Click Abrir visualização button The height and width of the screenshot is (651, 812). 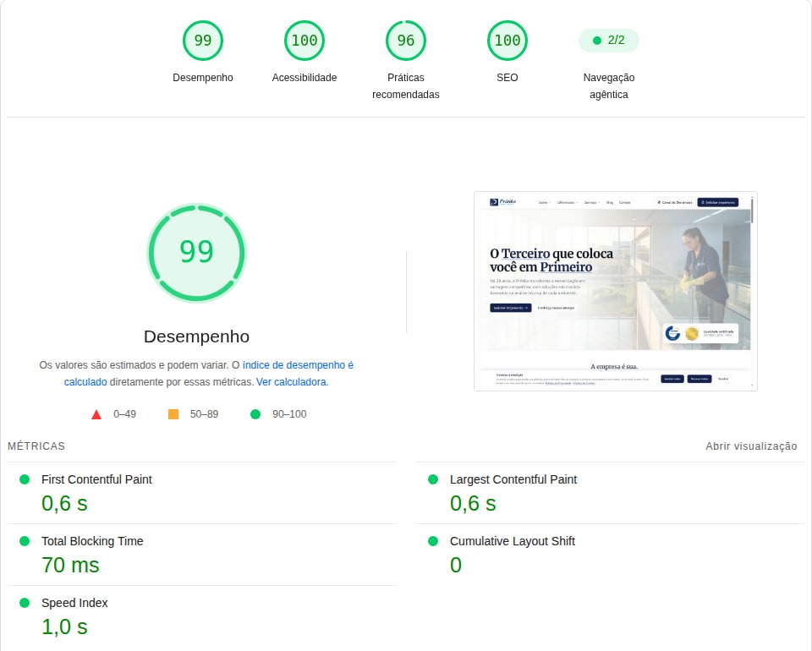pos(751,446)
